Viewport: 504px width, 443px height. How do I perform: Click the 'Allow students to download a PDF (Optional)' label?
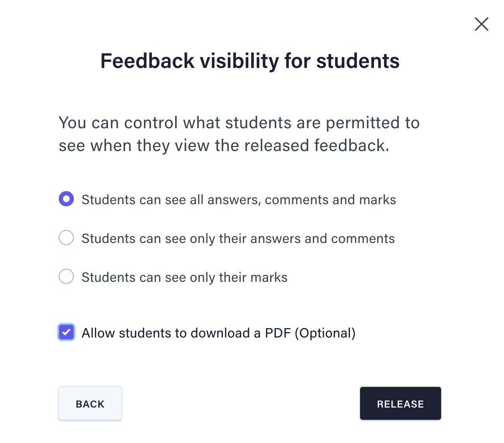point(219,333)
